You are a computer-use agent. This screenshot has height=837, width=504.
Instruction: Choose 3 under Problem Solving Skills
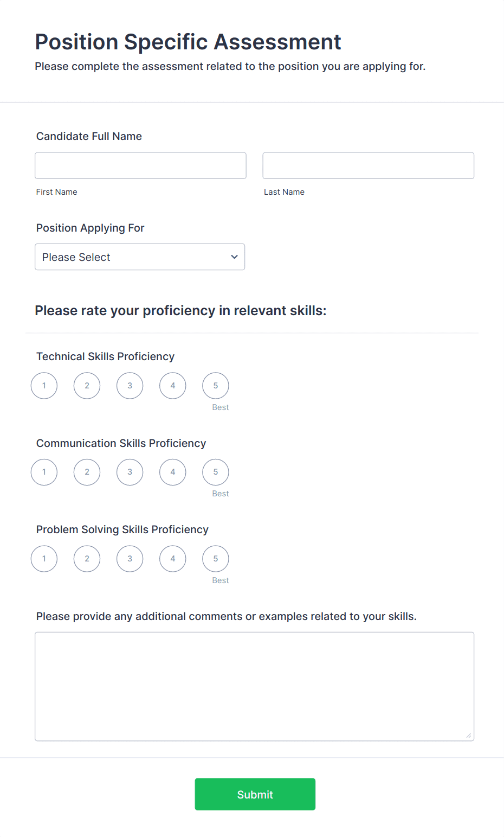click(x=130, y=559)
